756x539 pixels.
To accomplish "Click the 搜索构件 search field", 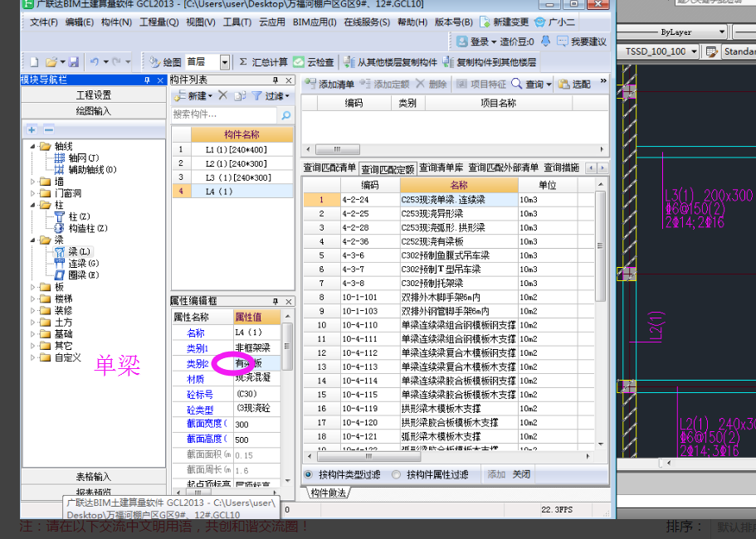I will click(x=224, y=115).
